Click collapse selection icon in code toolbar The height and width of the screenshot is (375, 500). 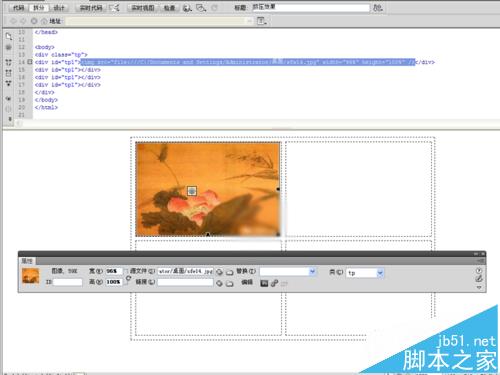coord(9,73)
